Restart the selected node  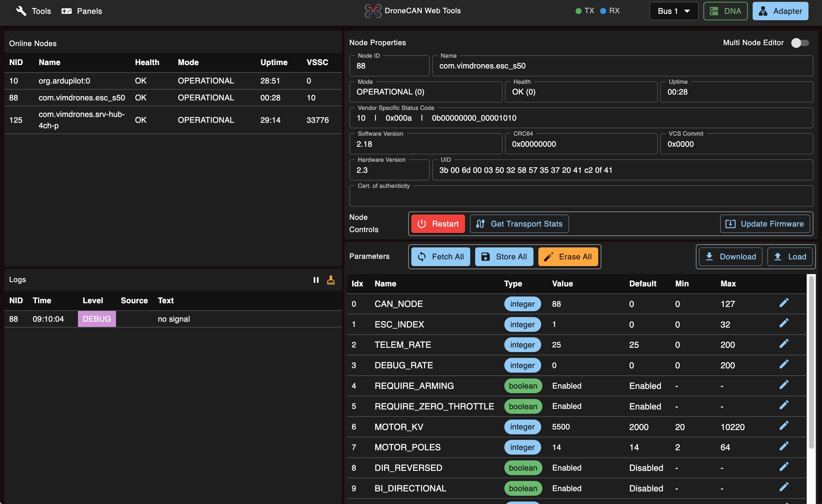point(438,224)
